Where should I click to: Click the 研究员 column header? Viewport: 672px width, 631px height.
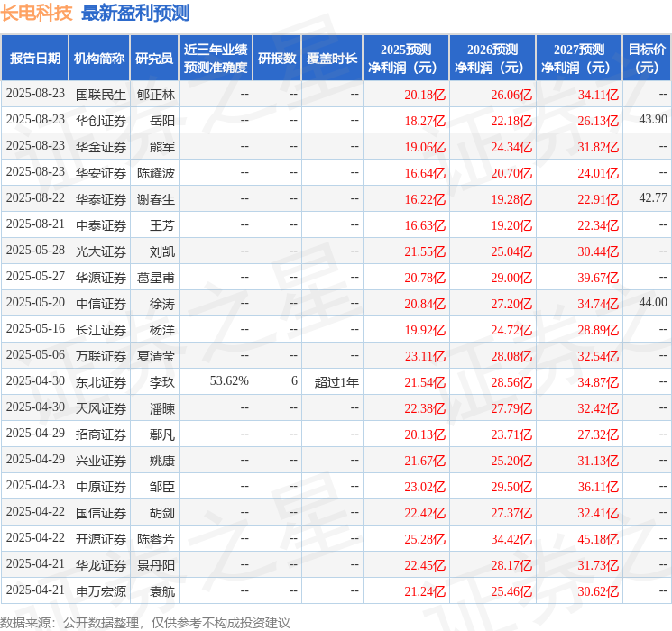point(154,59)
